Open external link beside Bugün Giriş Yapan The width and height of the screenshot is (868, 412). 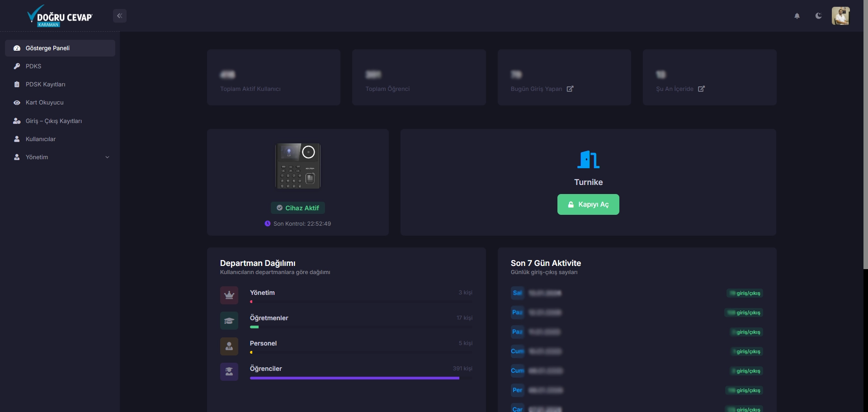tap(570, 89)
